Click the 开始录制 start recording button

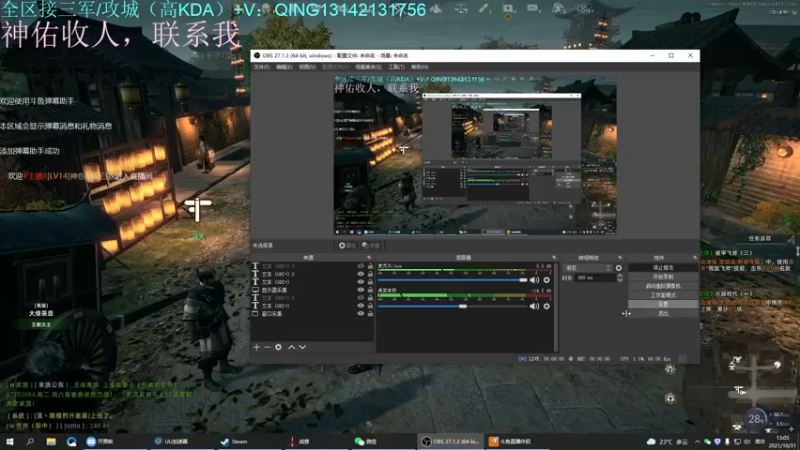click(x=663, y=277)
